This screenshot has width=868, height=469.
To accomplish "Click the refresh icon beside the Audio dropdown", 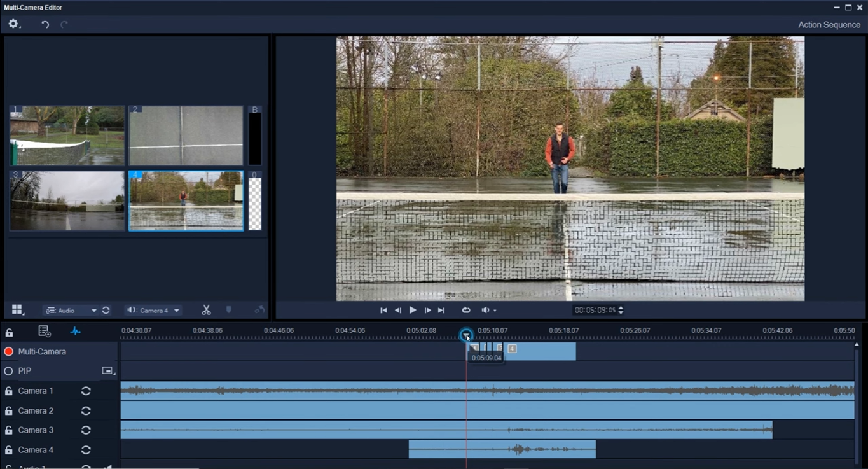I will click(x=106, y=310).
